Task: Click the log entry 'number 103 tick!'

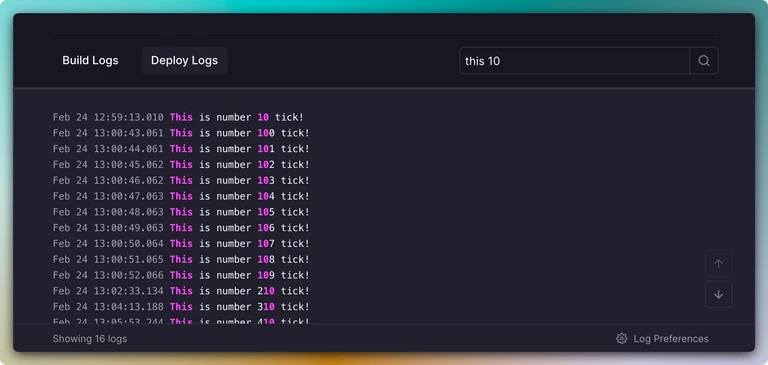Action: click(x=181, y=180)
